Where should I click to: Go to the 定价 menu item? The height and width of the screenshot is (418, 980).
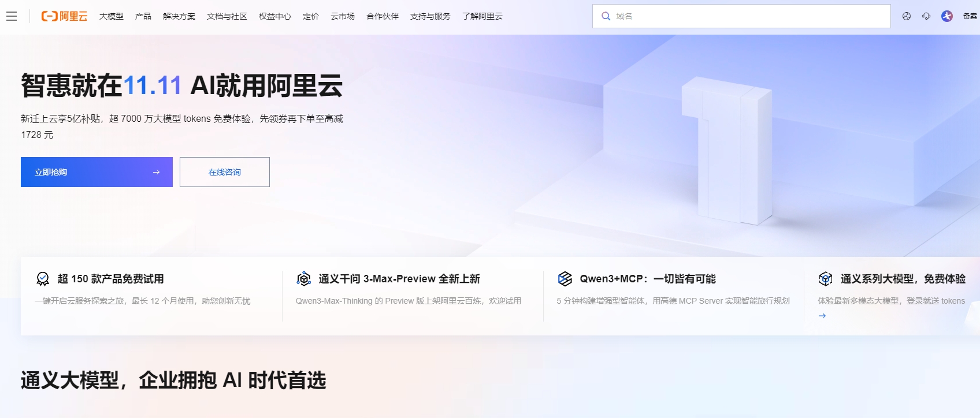[x=310, y=16]
